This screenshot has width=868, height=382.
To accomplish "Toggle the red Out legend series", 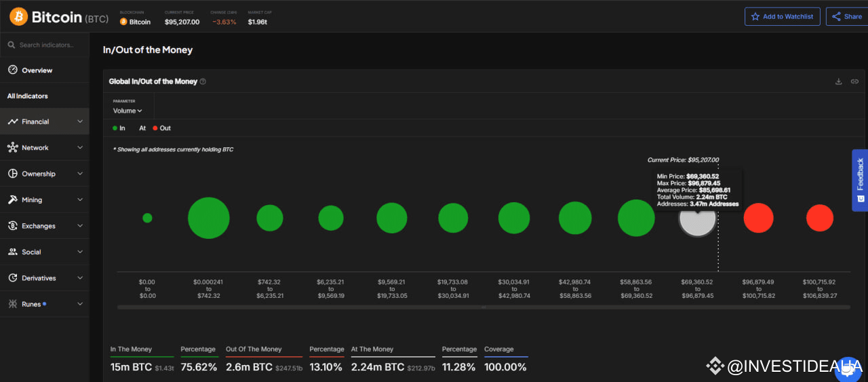I will click(161, 128).
